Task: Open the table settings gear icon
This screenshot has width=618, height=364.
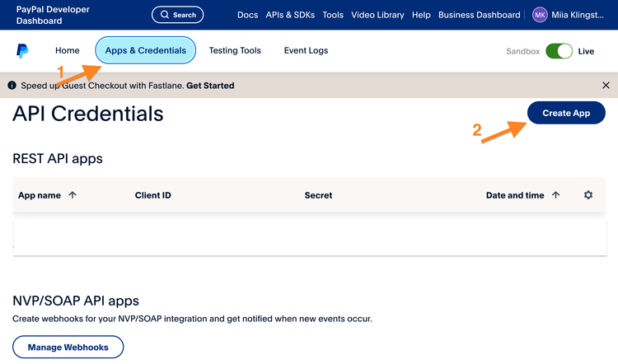Action: click(x=588, y=195)
